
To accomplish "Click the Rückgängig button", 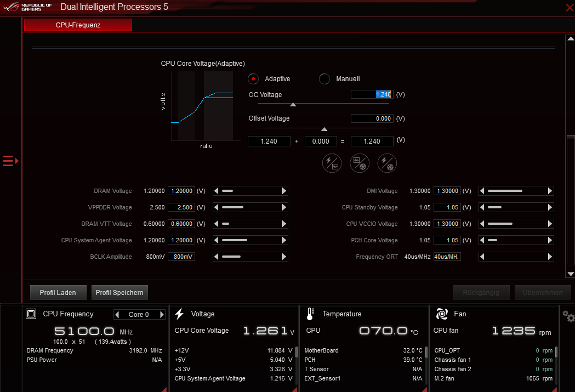I will click(x=481, y=293).
